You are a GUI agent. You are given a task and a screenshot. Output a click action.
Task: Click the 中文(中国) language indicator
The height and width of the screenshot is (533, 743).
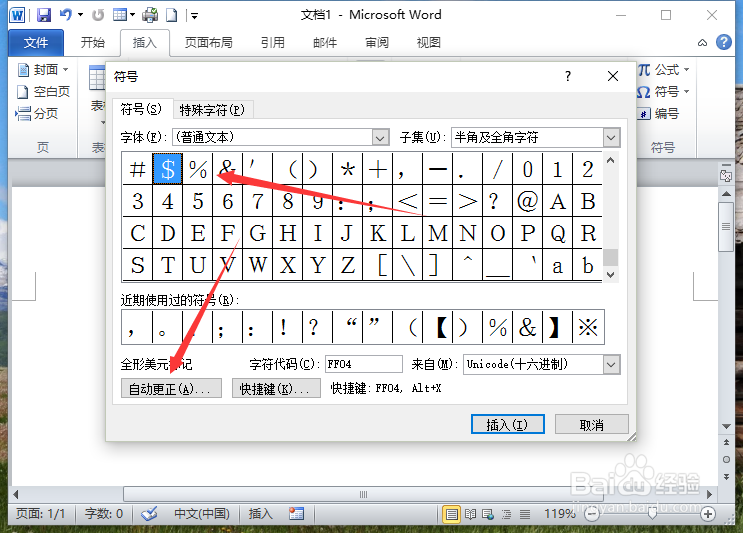[202, 514]
